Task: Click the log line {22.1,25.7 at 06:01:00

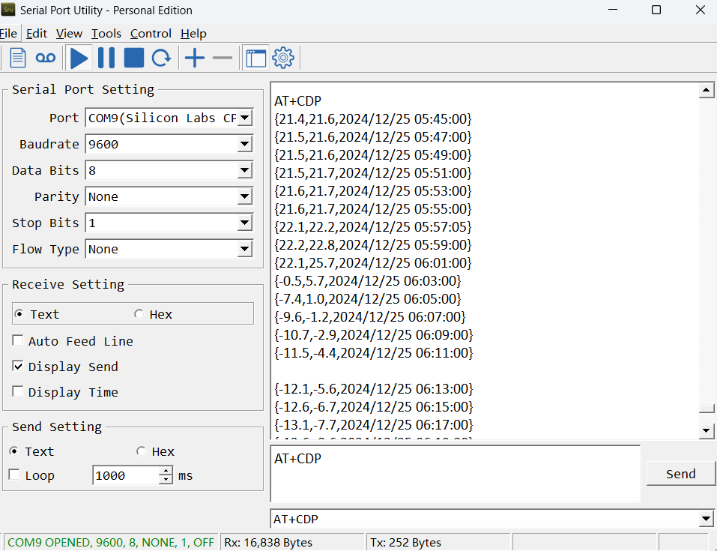Action: [x=373, y=263]
